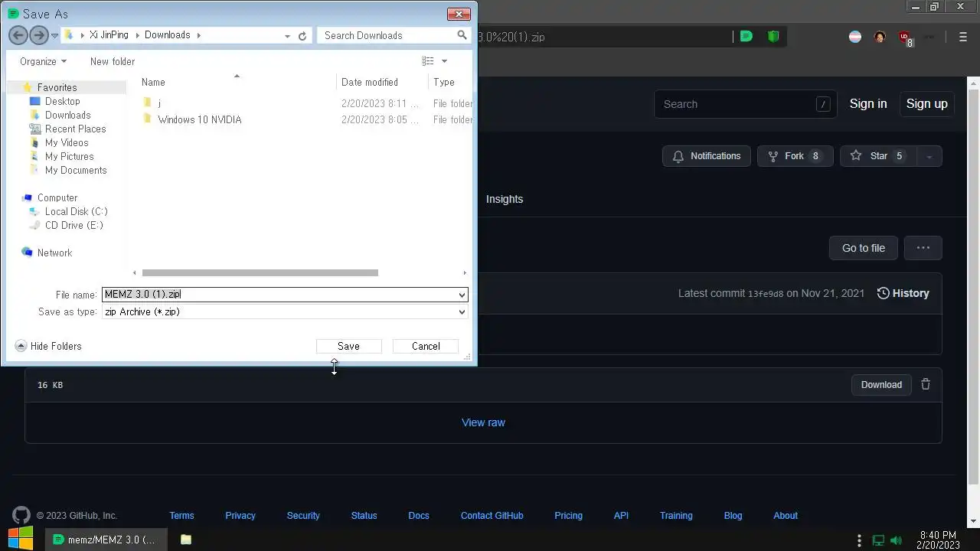
Task: Open the File name dropdown arrow
Action: tap(462, 295)
